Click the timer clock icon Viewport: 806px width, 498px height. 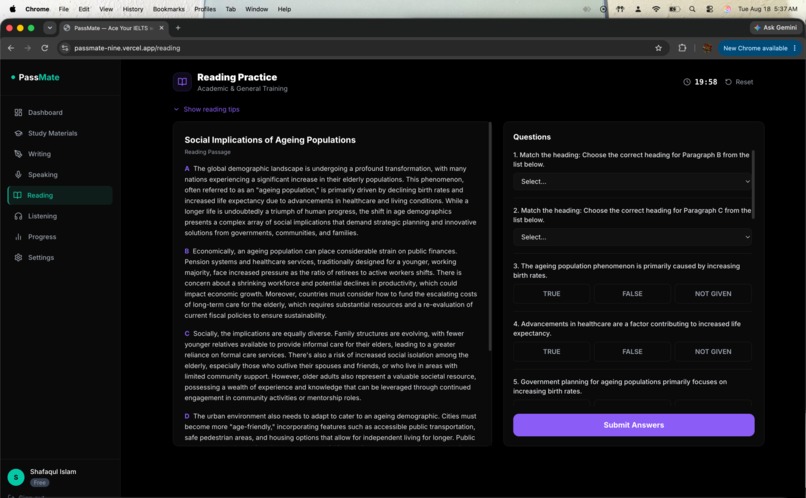click(x=687, y=82)
